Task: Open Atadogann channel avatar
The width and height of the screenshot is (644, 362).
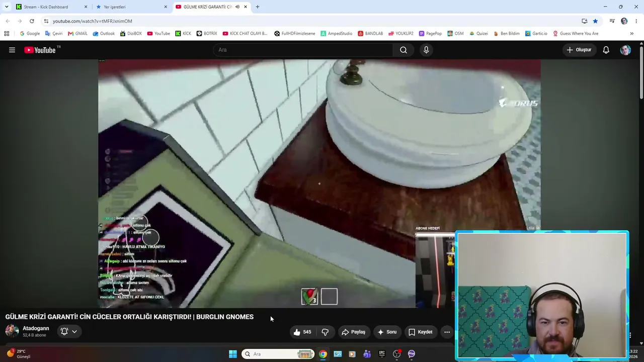Action: (12, 331)
